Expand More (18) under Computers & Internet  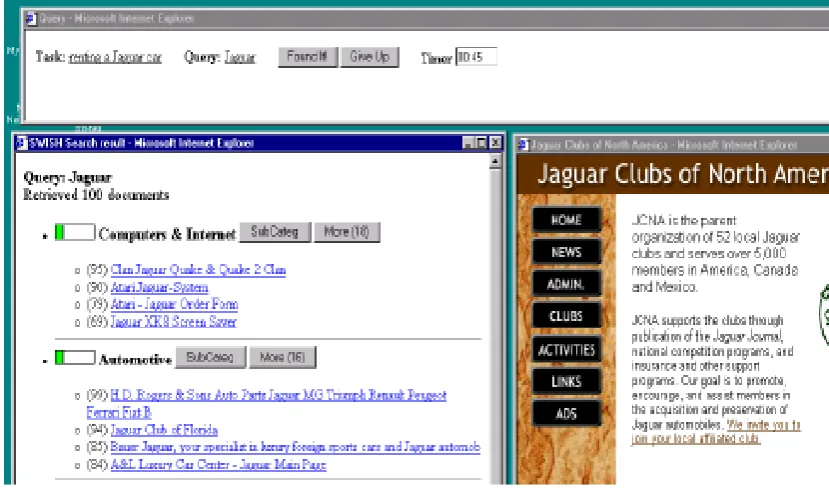[347, 232]
